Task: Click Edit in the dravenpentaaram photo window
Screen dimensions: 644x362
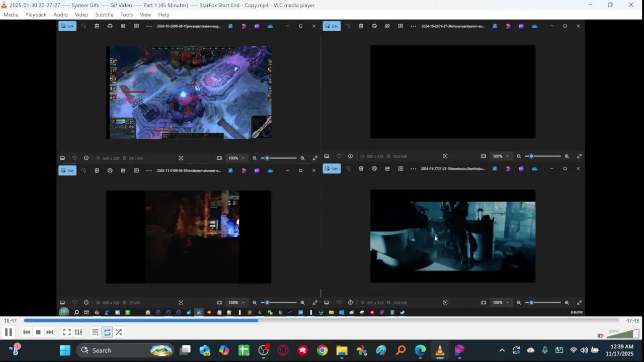Action: tap(332, 26)
